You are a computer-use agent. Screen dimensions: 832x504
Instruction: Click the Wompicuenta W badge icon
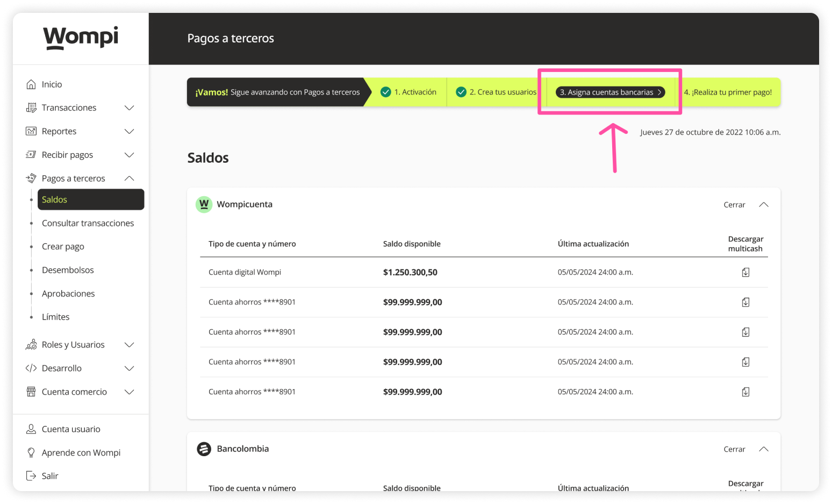tap(204, 204)
